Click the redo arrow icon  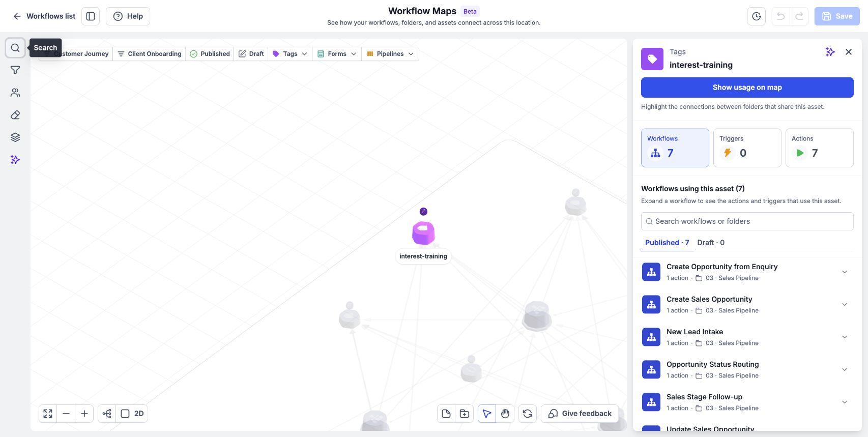pyautogui.click(x=799, y=16)
